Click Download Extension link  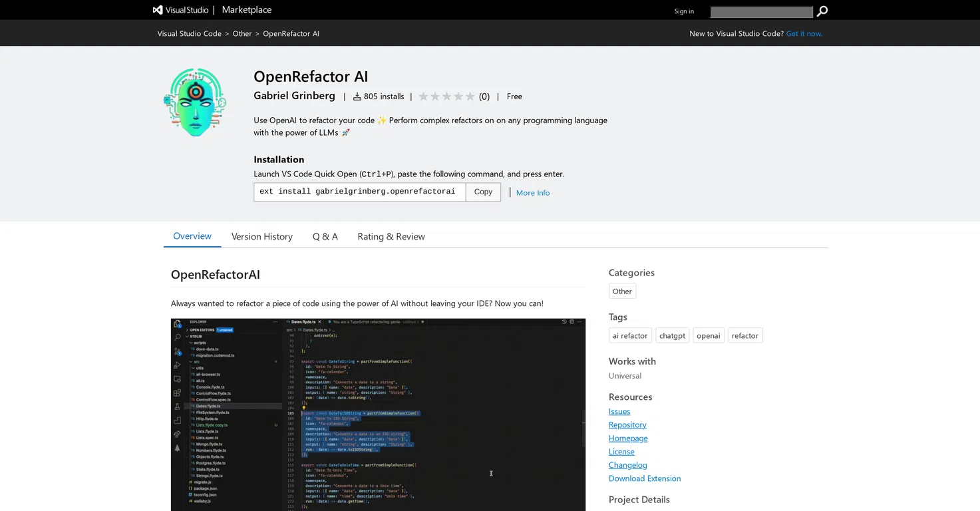click(x=645, y=478)
